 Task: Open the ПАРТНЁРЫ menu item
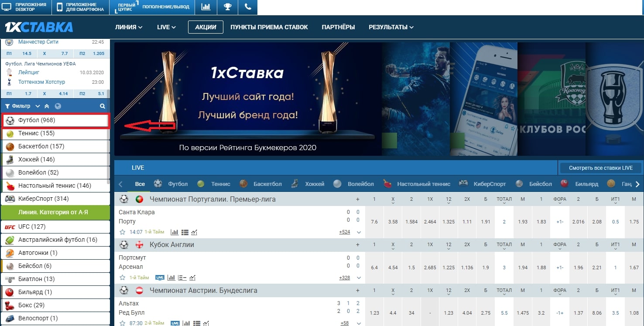338,27
